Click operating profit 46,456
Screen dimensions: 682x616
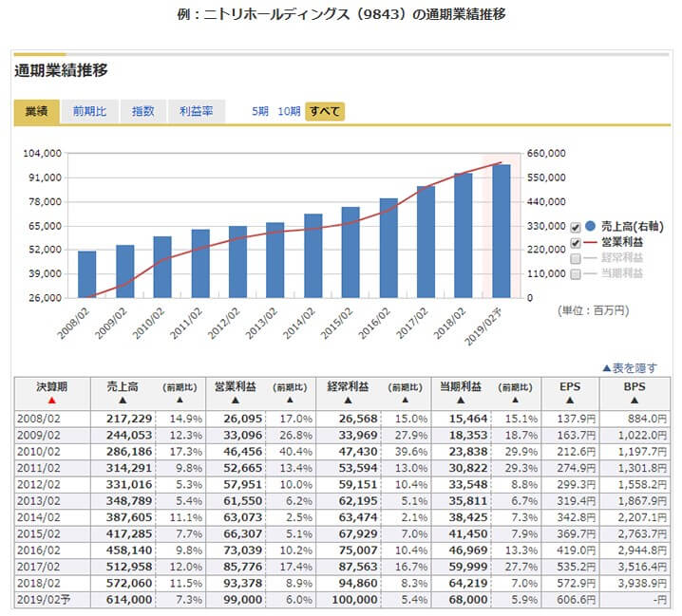tap(243, 452)
